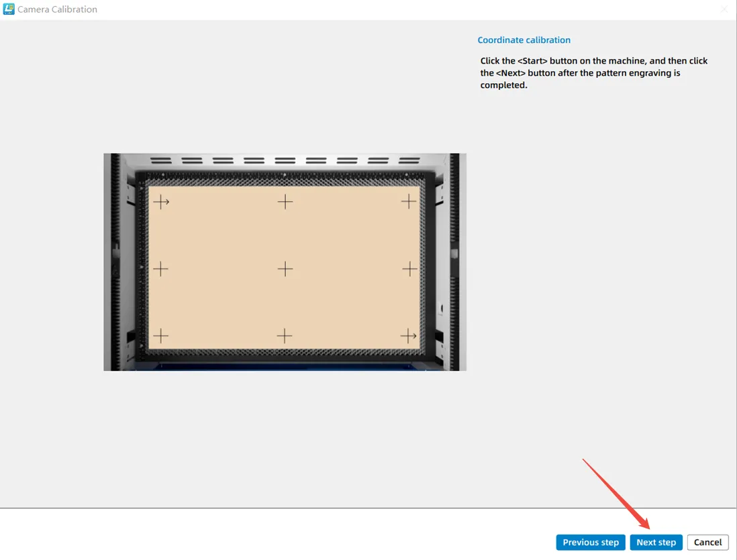Screen dimensions: 737x560
Task: Click the bottom-right crosshair with arrow
Action: click(x=408, y=336)
